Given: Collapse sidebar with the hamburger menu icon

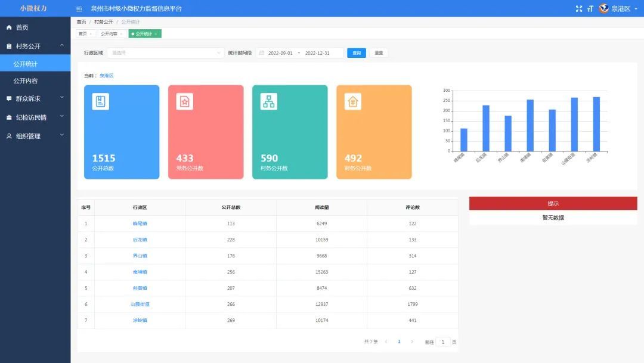Looking at the screenshot, I should (x=79, y=9).
